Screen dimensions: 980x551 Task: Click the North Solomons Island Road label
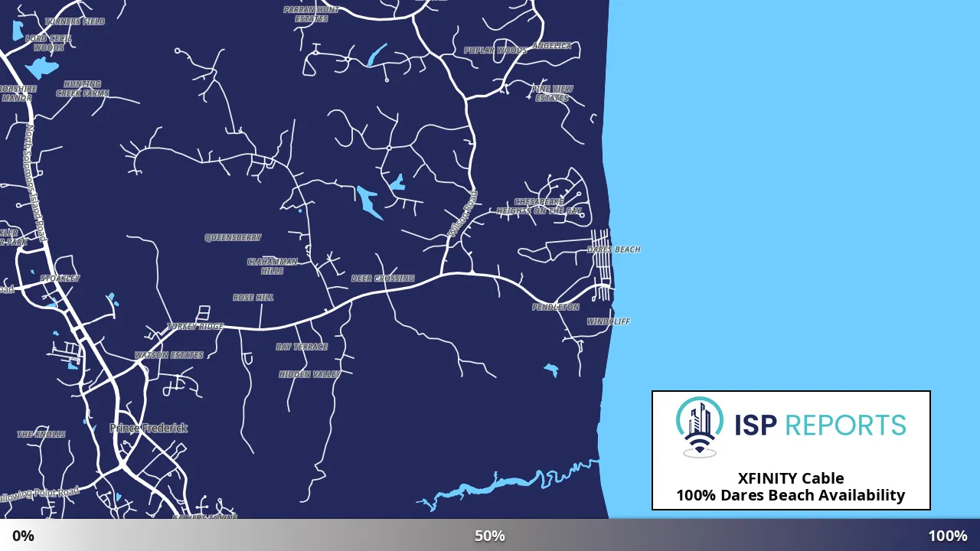coord(36,184)
